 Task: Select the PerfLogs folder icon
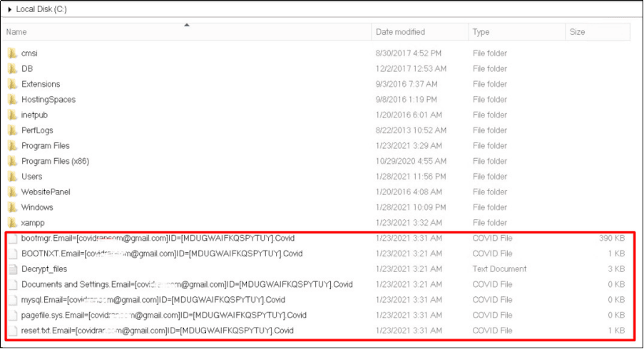(x=12, y=130)
